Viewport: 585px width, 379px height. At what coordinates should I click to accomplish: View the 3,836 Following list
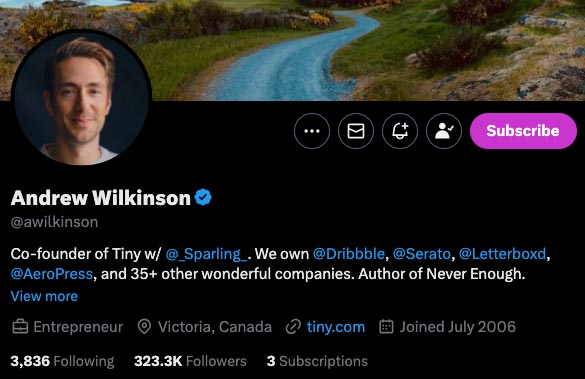tap(62, 361)
